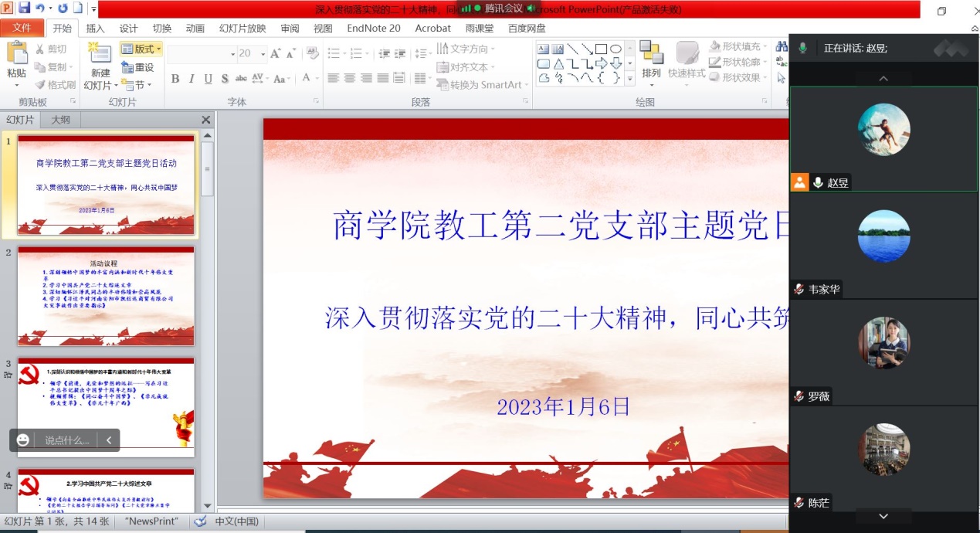Toggle Italic text formatting
This screenshot has width=980, height=533.
pos(192,79)
